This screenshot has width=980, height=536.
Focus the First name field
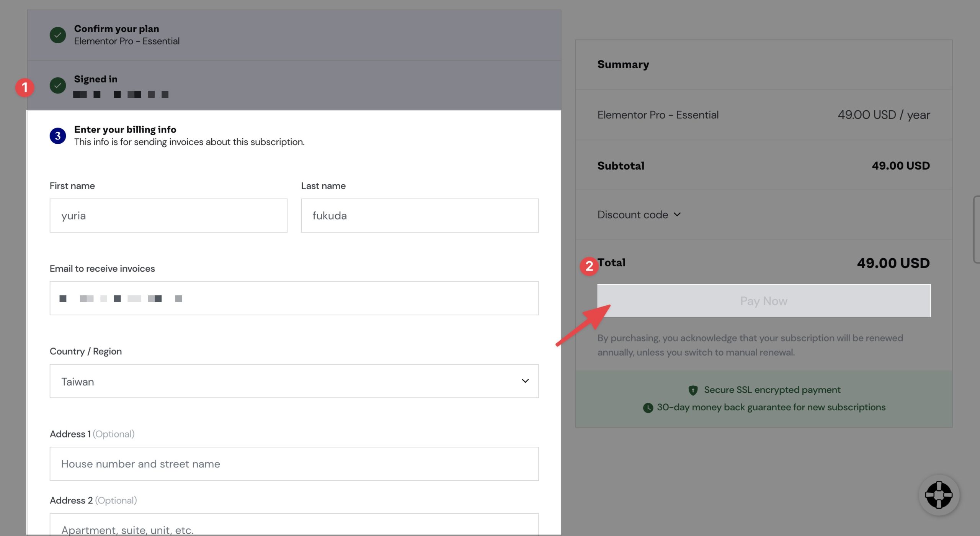coord(168,215)
